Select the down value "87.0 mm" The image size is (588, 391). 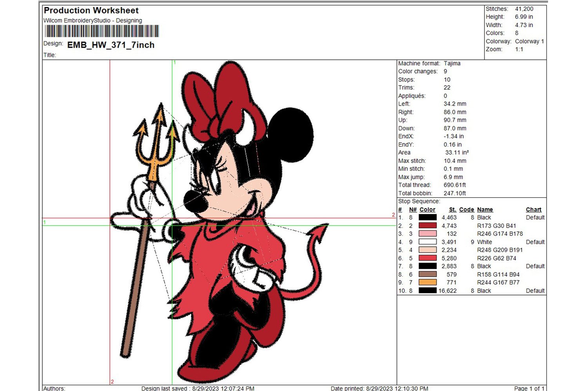click(x=455, y=128)
